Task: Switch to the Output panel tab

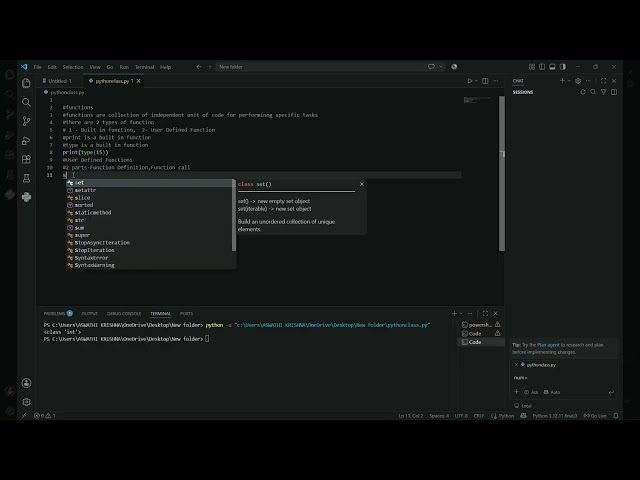Action: [90, 313]
